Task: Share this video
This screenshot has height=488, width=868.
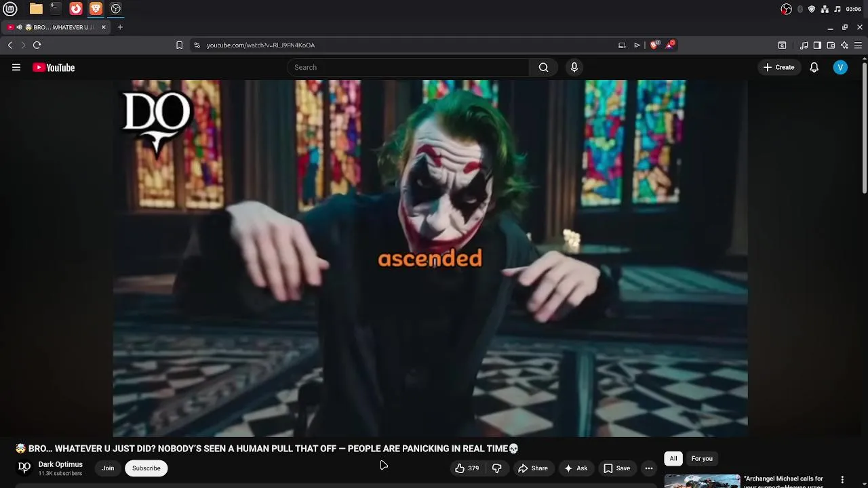Action: point(532,468)
